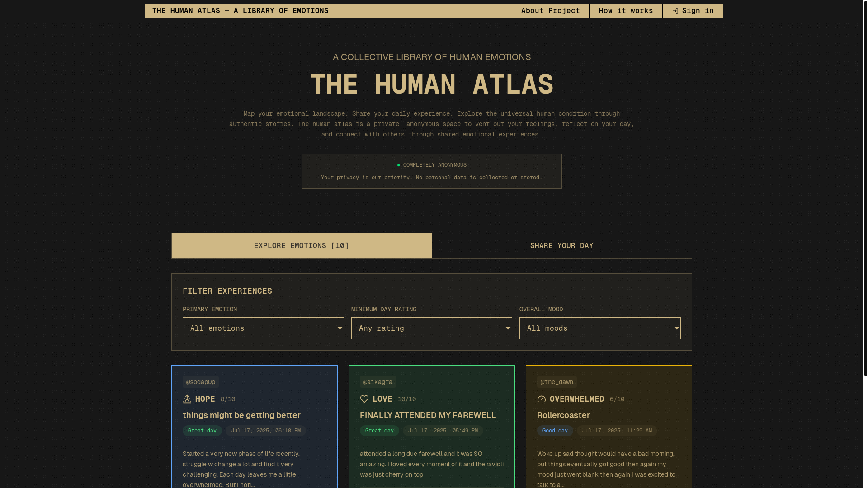Open the Overall Mood dropdown

[x=600, y=328]
